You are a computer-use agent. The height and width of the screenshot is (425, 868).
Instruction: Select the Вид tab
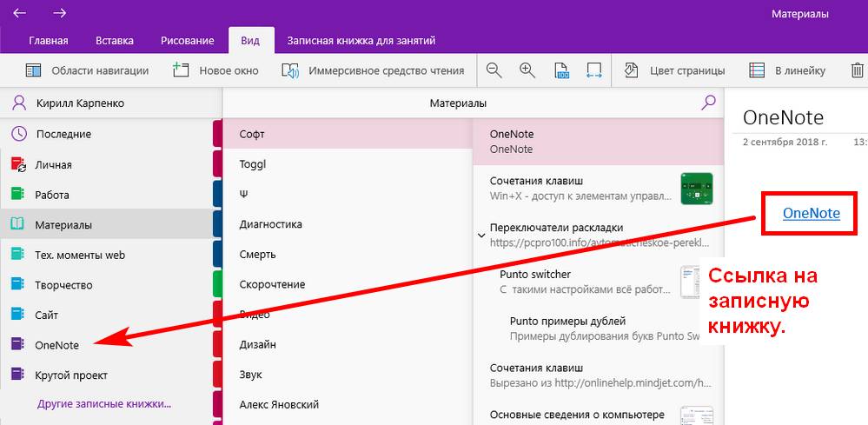pyautogui.click(x=250, y=40)
